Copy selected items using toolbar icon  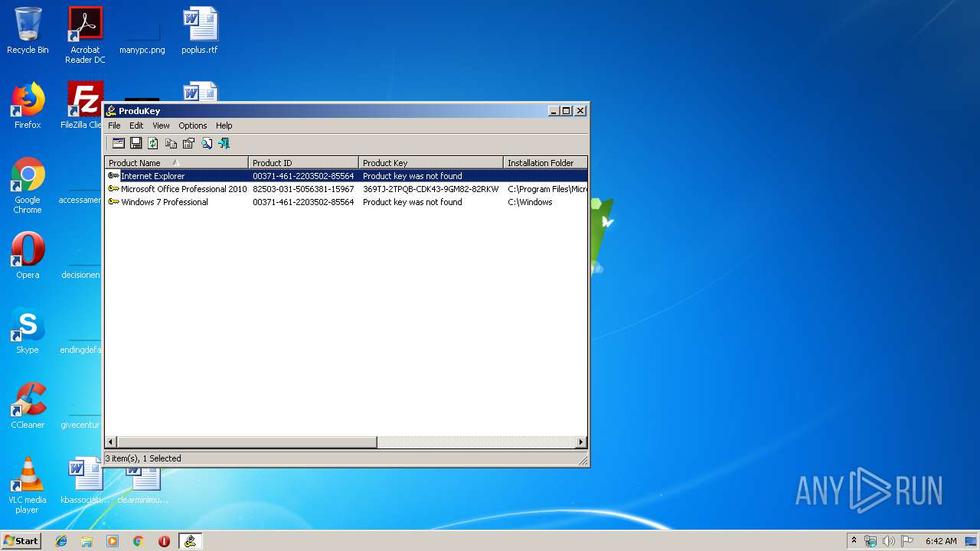[171, 143]
